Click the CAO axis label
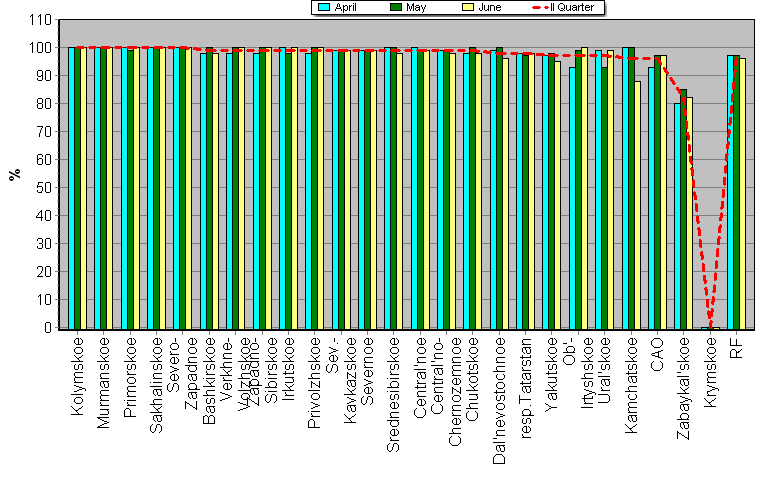Screen dimensions: 777x479 click(657, 354)
